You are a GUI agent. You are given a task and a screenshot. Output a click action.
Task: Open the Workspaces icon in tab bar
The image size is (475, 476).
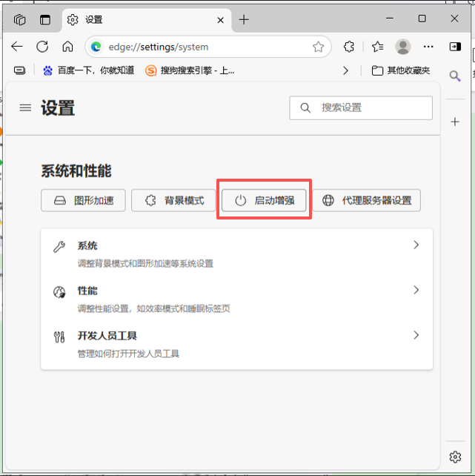pos(20,20)
